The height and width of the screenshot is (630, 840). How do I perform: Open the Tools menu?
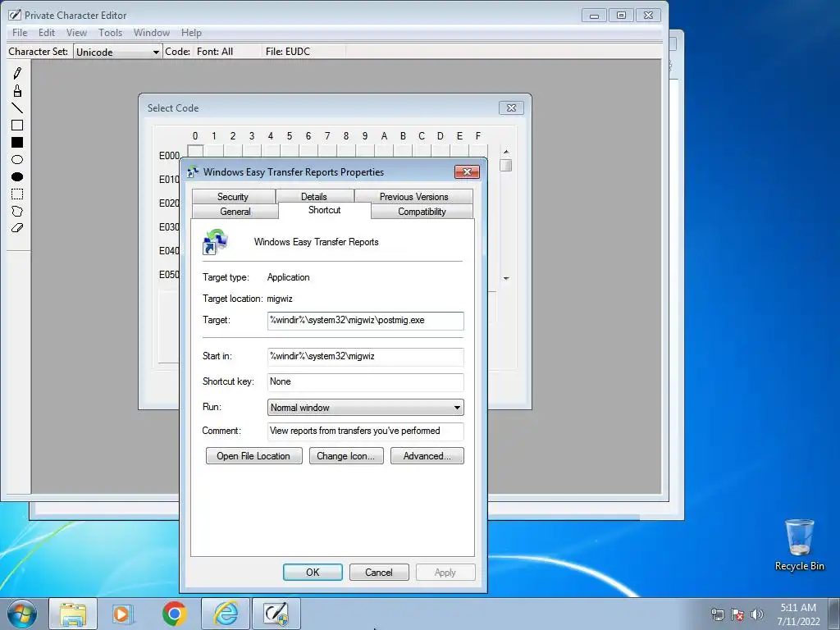coord(111,33)
